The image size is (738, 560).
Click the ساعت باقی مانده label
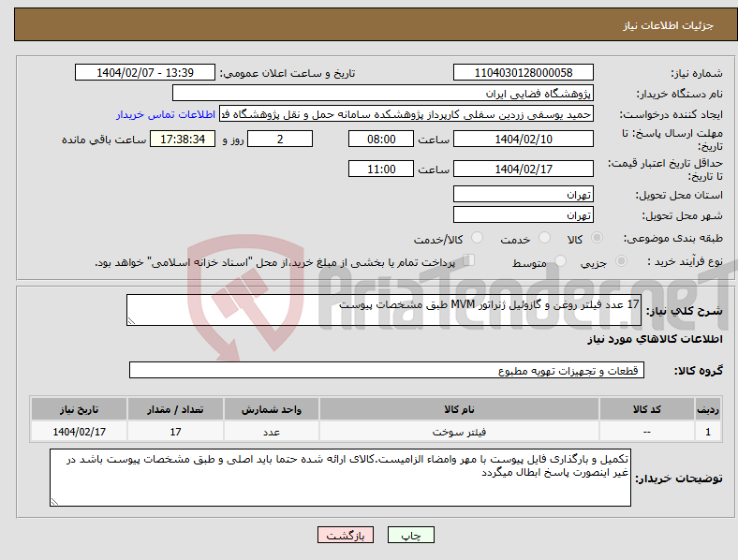104,140
